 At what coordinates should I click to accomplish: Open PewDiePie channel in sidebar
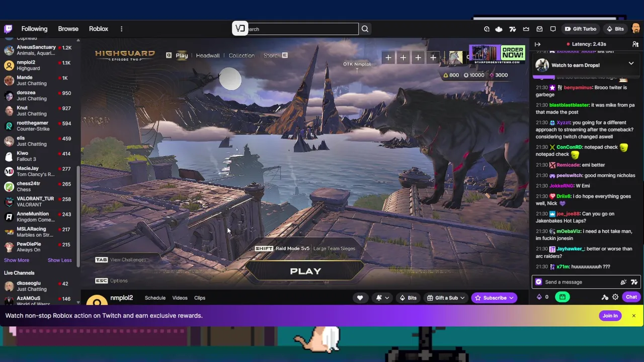[x=40, y=247]
